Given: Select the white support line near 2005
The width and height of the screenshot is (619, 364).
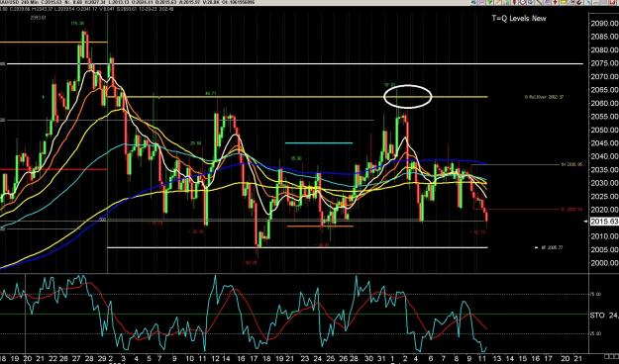Looking at the screenshot, I should (x=297, y=247).
